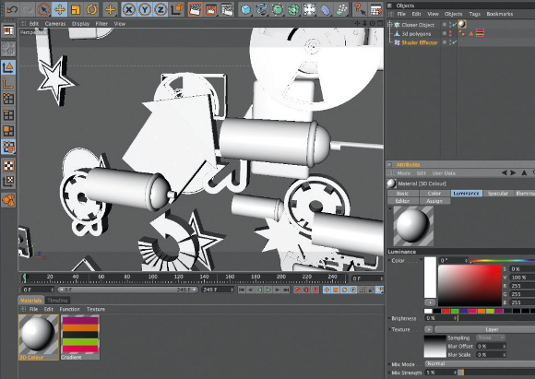This screenshot has width=535, height=379.
Task: Open Objects panel Tags menu
Action: coord(474,14)
